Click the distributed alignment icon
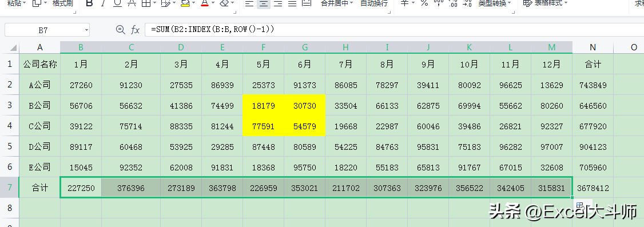Screen dimensions: 644x227 pos(307,3)
